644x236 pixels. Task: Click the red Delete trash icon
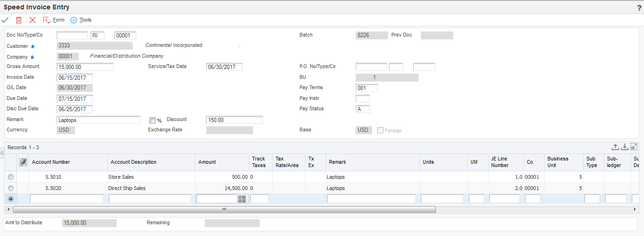coord(19,20)
